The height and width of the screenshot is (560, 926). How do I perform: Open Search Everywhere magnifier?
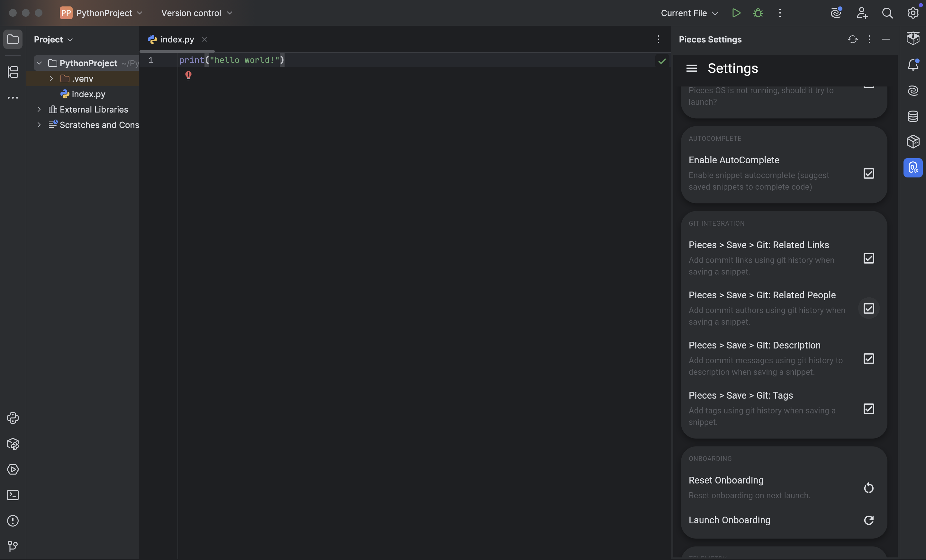tap(888, 13)
